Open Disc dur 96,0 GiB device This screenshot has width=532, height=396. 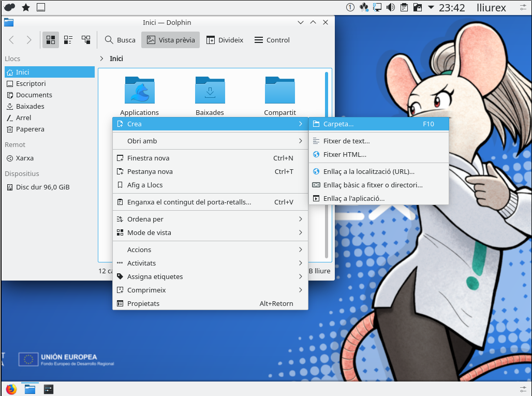(50, 187)
